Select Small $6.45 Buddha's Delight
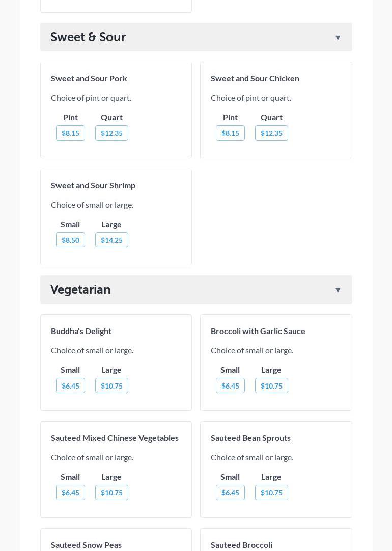 [70, 386]
